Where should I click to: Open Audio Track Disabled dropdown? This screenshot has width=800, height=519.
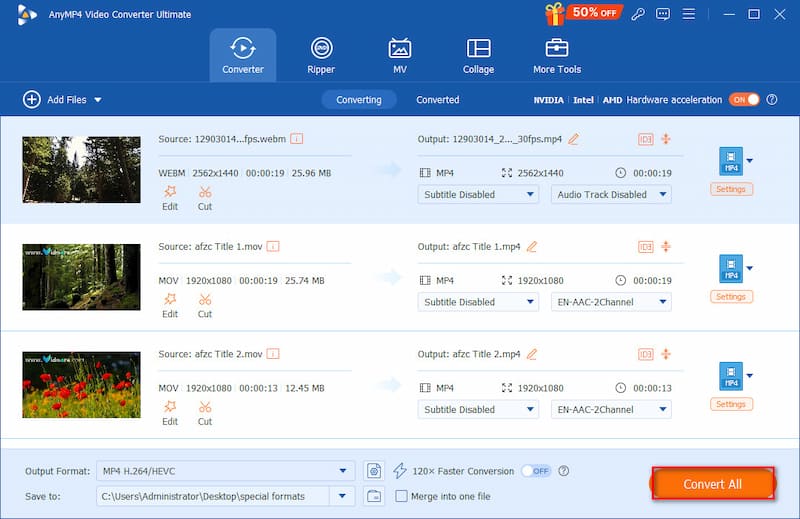[x=611, y=194]
